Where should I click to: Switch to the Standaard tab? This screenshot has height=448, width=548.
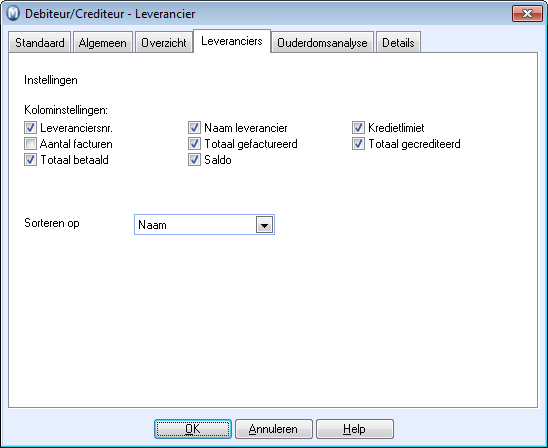(40, 43)
